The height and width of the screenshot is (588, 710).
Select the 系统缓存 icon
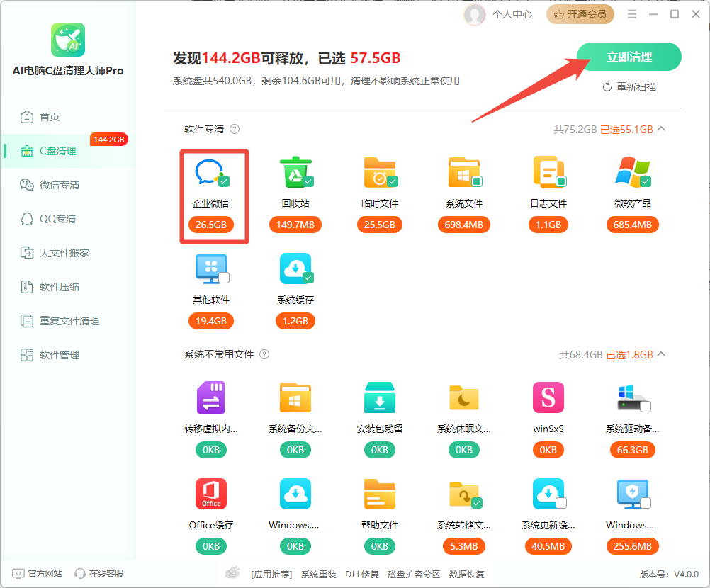click(296, 268)
